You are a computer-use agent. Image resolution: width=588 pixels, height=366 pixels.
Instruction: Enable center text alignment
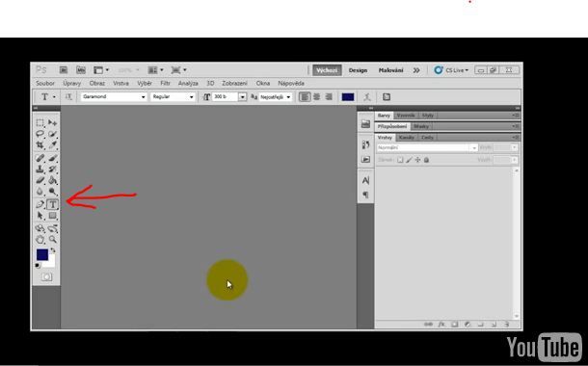[x=317, y=97]
